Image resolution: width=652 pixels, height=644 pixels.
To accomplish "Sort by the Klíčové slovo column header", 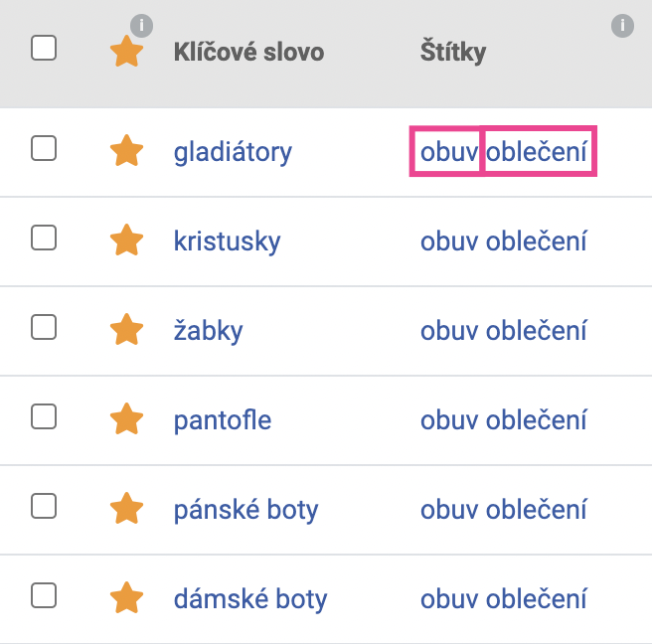I will pos(248,52).
